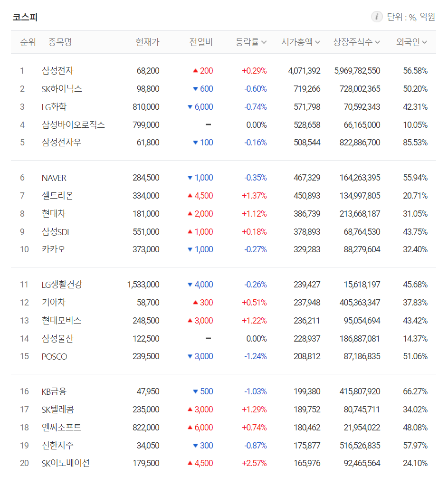This screenshot has height=486, width=448.
Task: Select the POSCO stock name
Action: [54, 356]
